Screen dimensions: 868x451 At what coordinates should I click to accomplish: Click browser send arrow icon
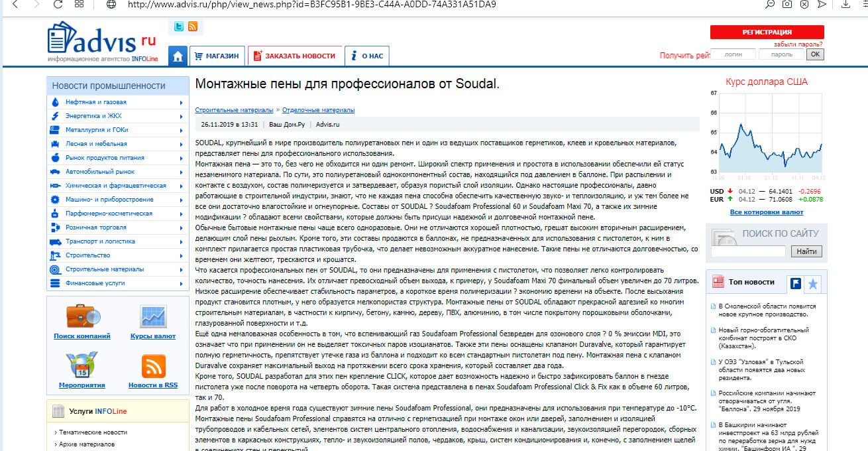pyautogui.click(x=822, y=4)
